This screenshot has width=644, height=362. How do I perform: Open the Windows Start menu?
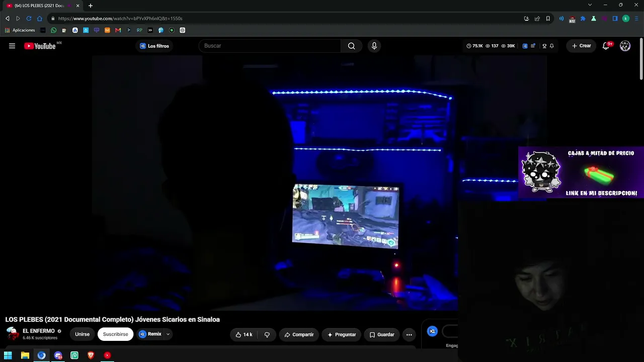(8, 355)
